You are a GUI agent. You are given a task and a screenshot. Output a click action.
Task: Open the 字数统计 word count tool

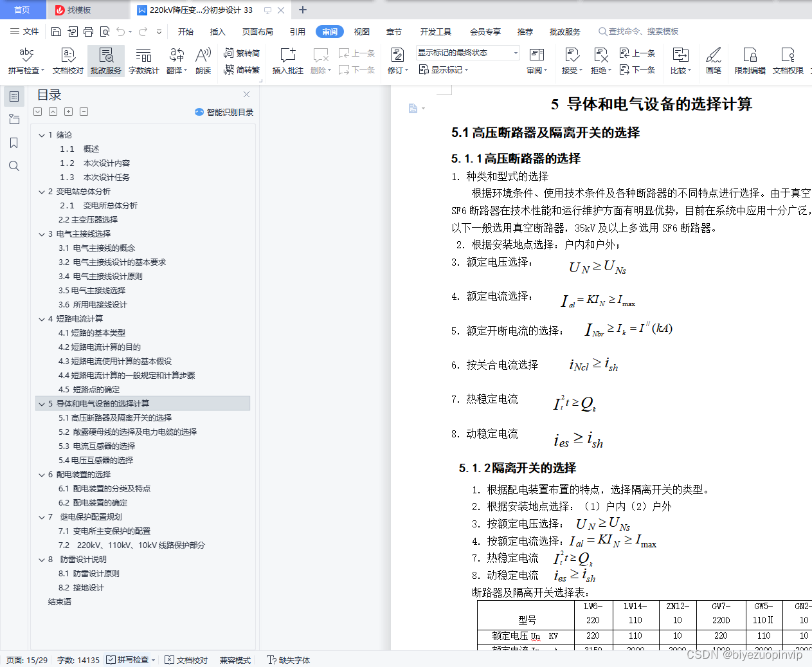(x=144, y=61)
